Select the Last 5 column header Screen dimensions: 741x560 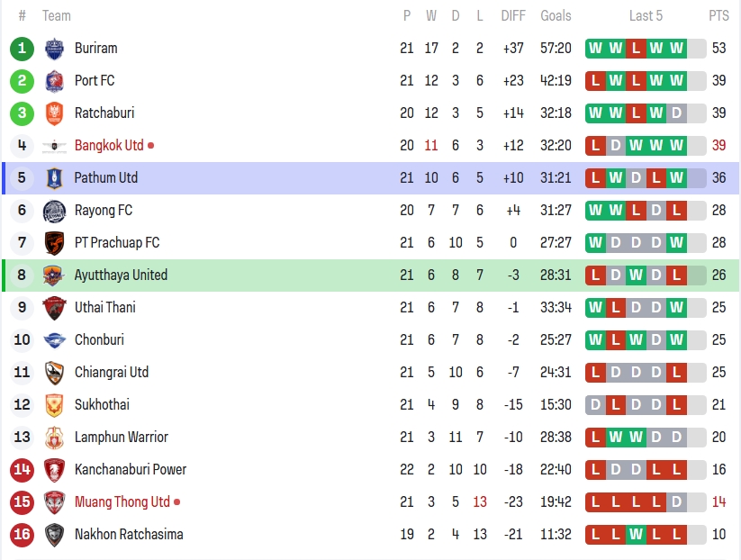(x=646, y=15)
